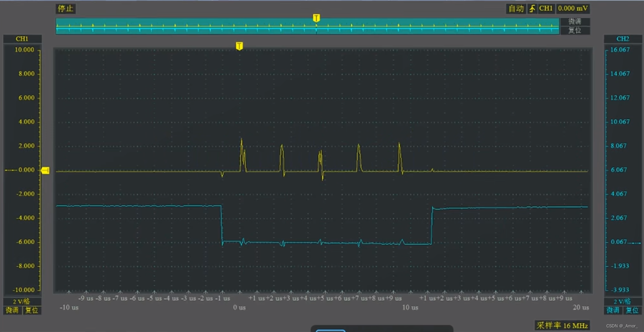Click the 2.067 value on CH2 scale

619,218
